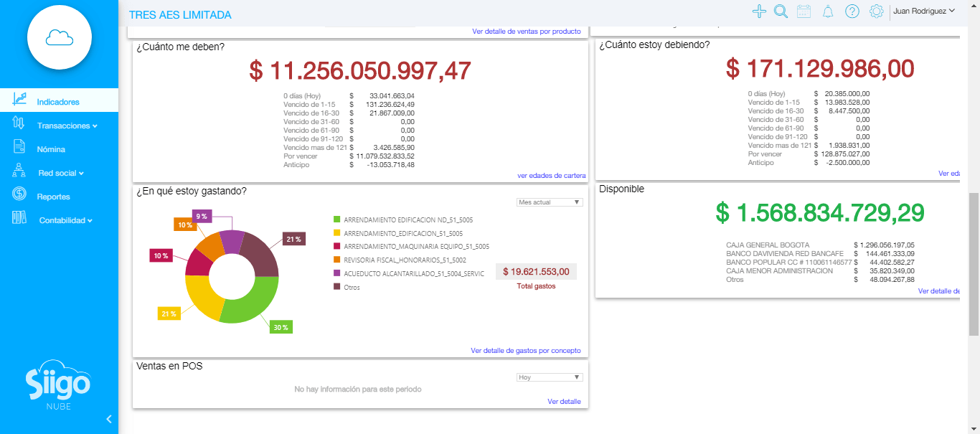This screenshot has width=980, height=434.
Task: Open the Mes actual dropdown
Action: pyautogui.click(x=550, y=202)
